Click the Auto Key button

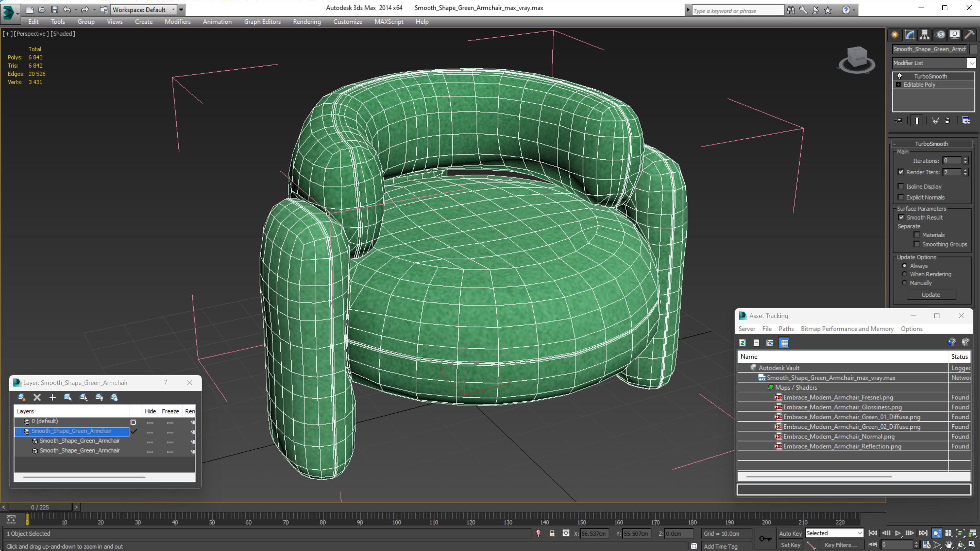[x=790, y=533]
